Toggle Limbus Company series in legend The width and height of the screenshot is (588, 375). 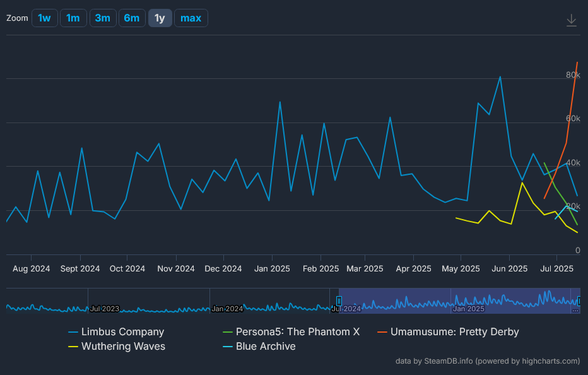click(116, 332)
